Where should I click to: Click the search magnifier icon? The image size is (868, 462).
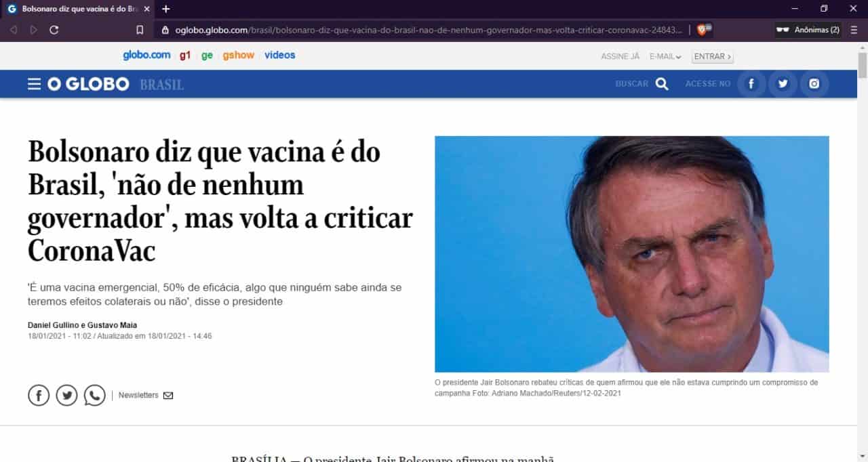(x=662, y=84)
